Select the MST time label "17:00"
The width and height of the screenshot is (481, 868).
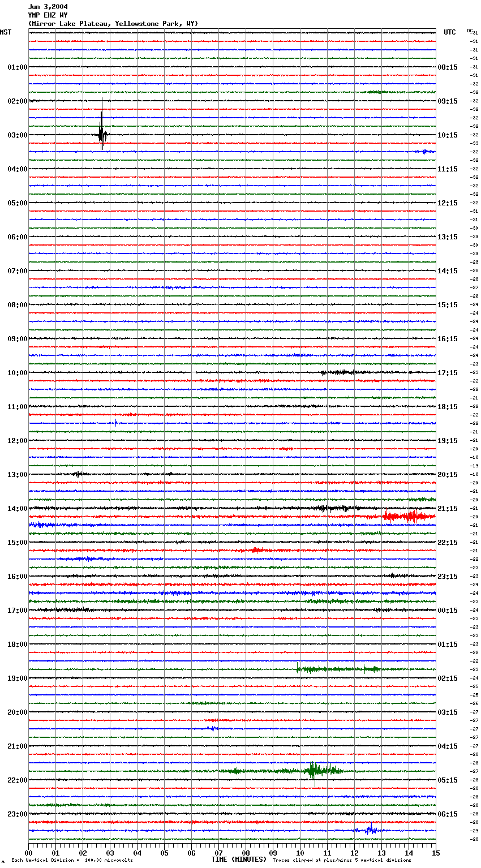(18, 611)
